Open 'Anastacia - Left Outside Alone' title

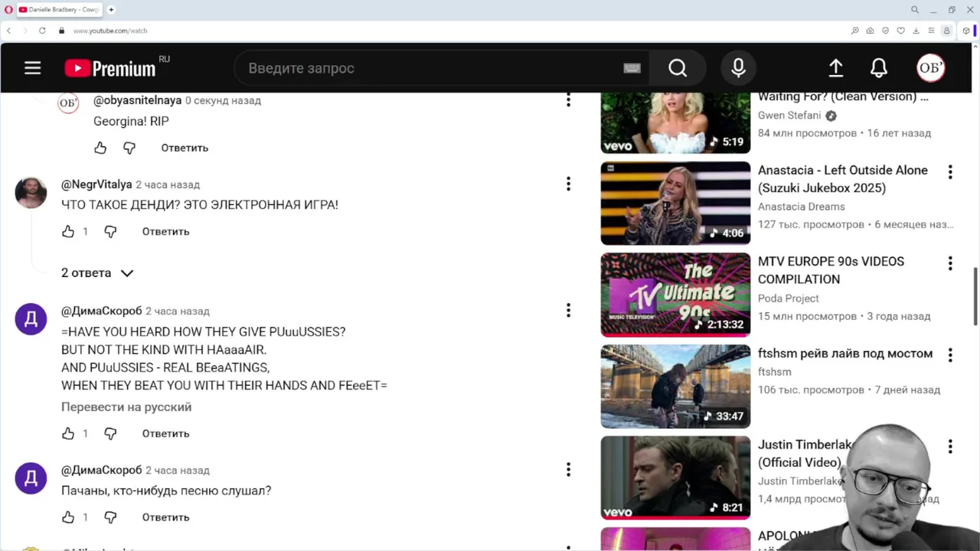(843, 179)
